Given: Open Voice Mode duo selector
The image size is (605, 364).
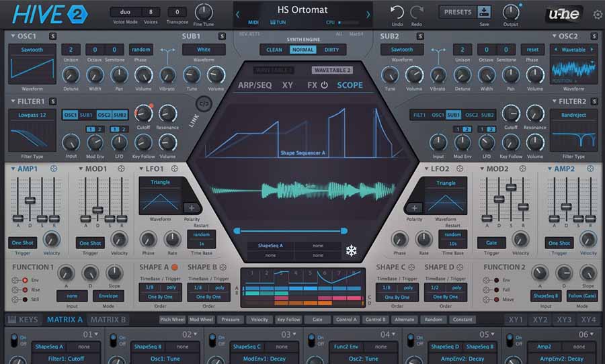Looking at the screenshot, I should tap(125, 12).
